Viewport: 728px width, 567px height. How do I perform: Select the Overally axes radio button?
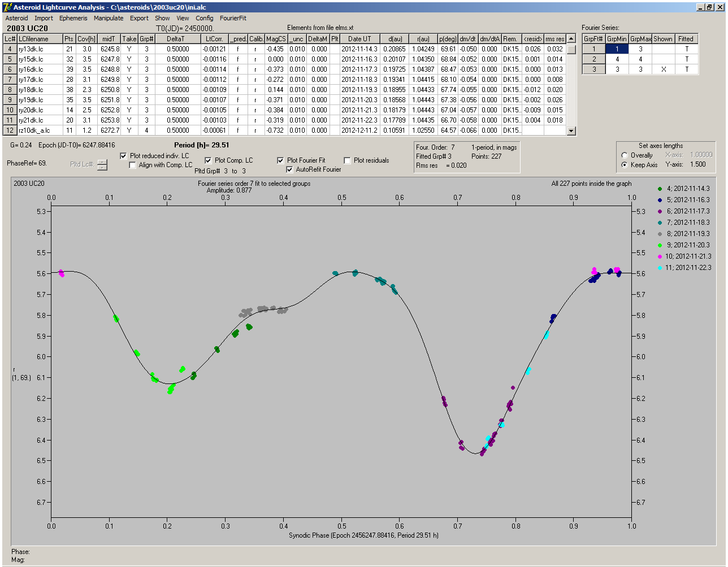pos(625,155)
